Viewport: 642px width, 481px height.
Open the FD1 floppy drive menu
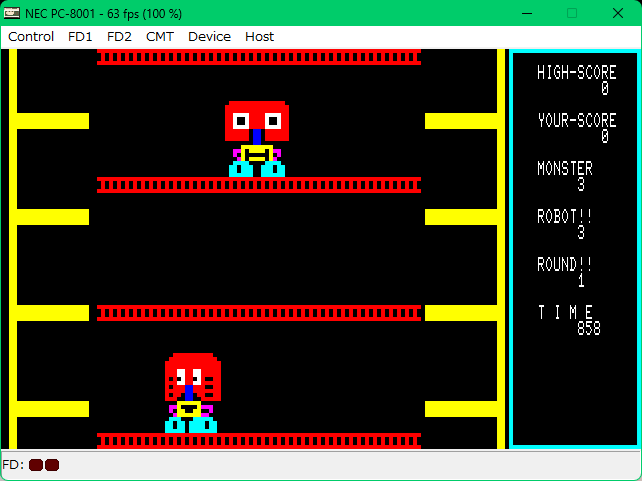(80, 36)
